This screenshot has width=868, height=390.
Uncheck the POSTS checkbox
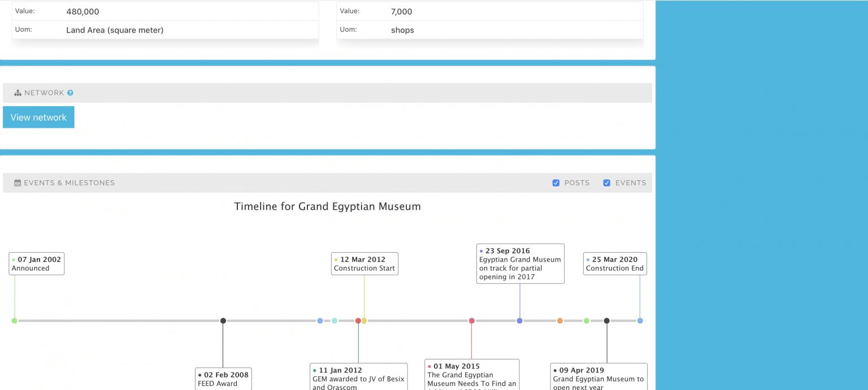(556, 183)
